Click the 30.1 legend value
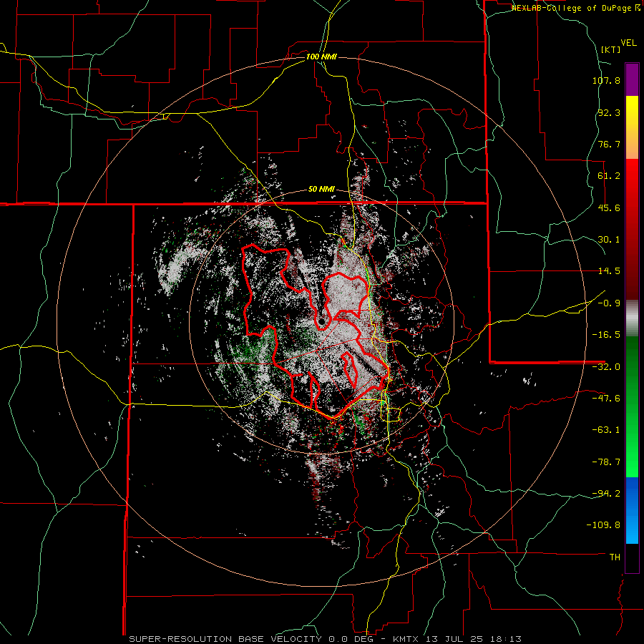 [x=609, y=240]
